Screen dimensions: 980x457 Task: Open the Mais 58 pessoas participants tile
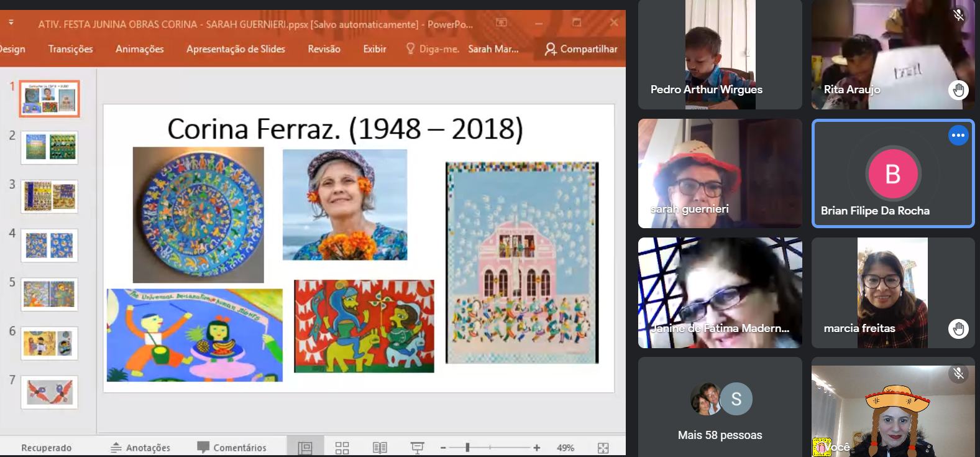[720, 407]
